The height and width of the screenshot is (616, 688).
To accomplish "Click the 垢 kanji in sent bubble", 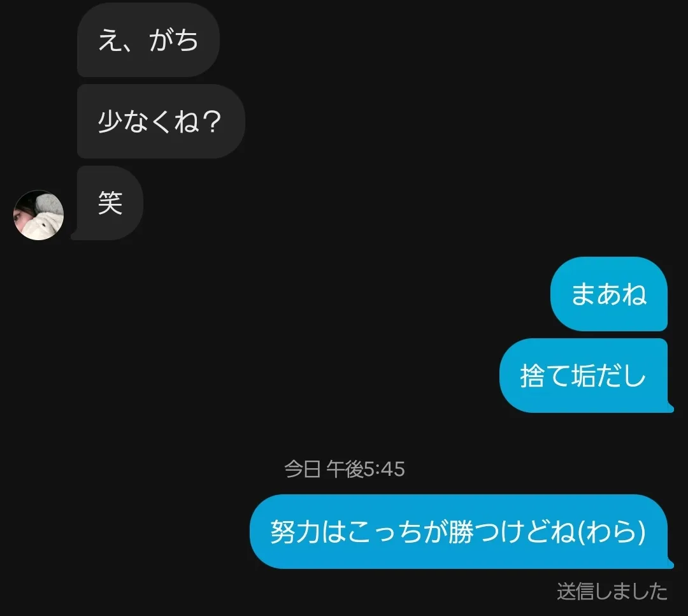I will [583, 376].
